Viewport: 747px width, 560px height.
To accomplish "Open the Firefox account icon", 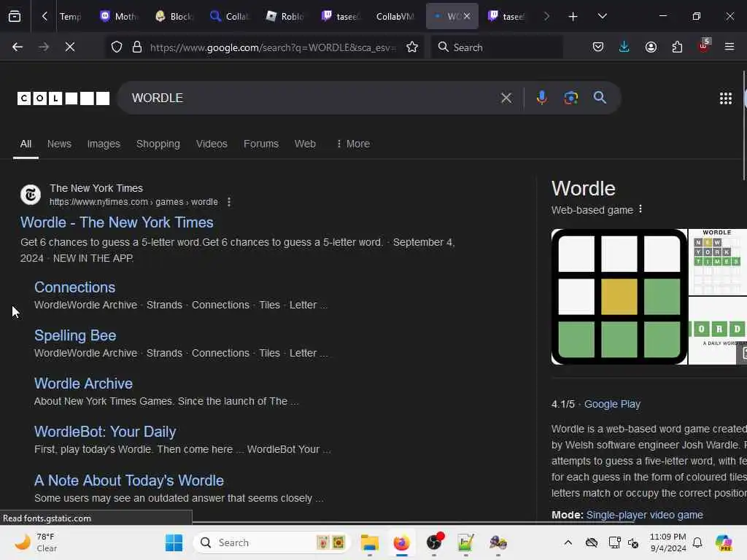I will [651, 47].
